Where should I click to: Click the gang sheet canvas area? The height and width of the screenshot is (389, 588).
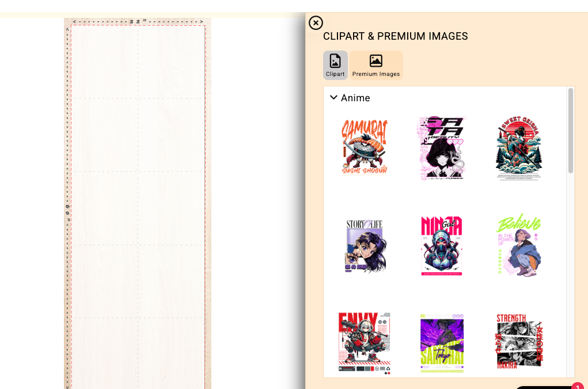[x=138, y=207]
